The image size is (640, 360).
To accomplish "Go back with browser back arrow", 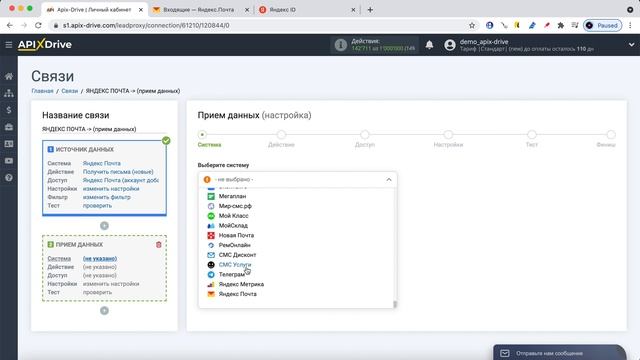I will pyautogui.click(x=10, y=25).
